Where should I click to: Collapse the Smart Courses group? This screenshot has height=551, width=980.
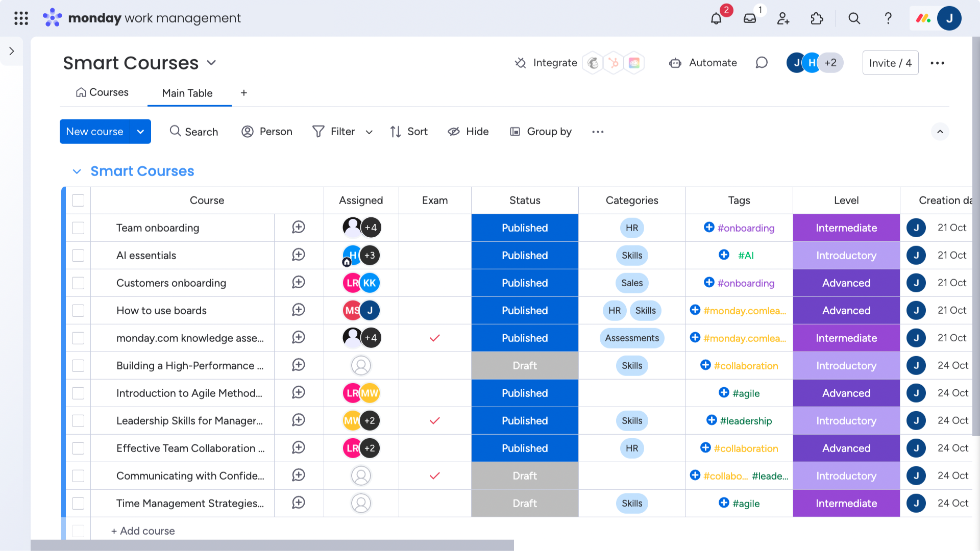coord(77,171)
